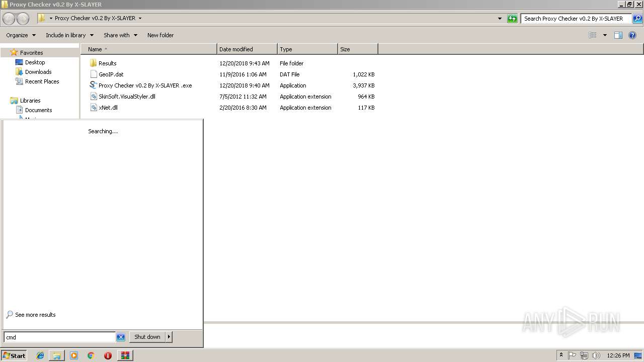Sort by Date modified column header

(x=247, y=49)
